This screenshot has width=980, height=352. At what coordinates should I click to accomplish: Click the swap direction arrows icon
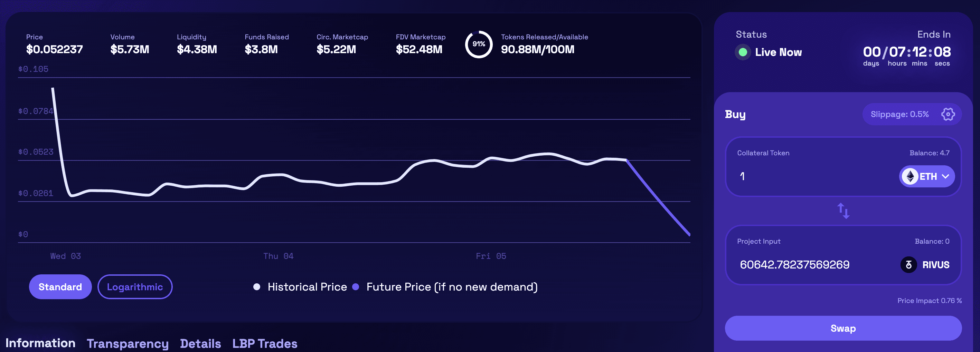843,211
